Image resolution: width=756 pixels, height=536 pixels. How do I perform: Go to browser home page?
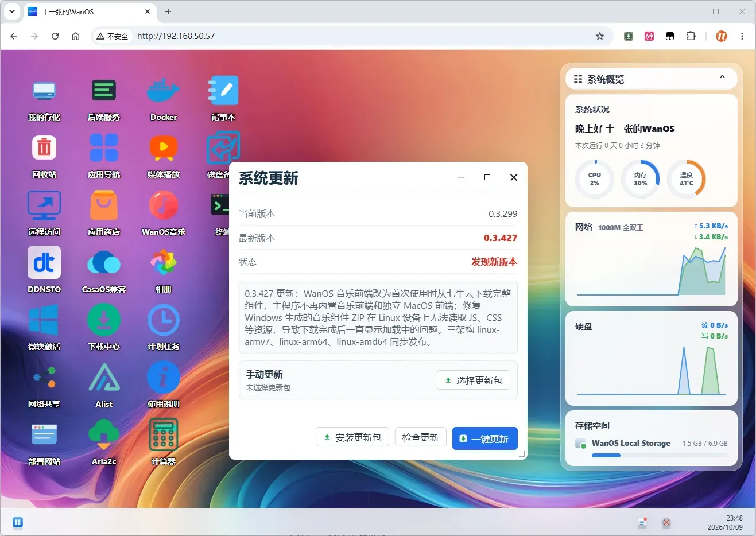76,36
